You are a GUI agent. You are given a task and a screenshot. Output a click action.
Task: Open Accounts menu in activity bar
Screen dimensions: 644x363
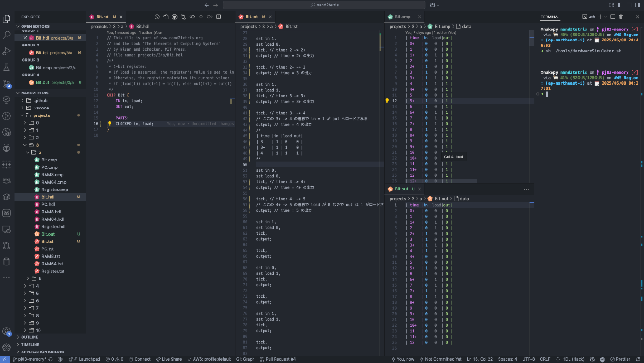pyautogui.click(x=6, y=331)
